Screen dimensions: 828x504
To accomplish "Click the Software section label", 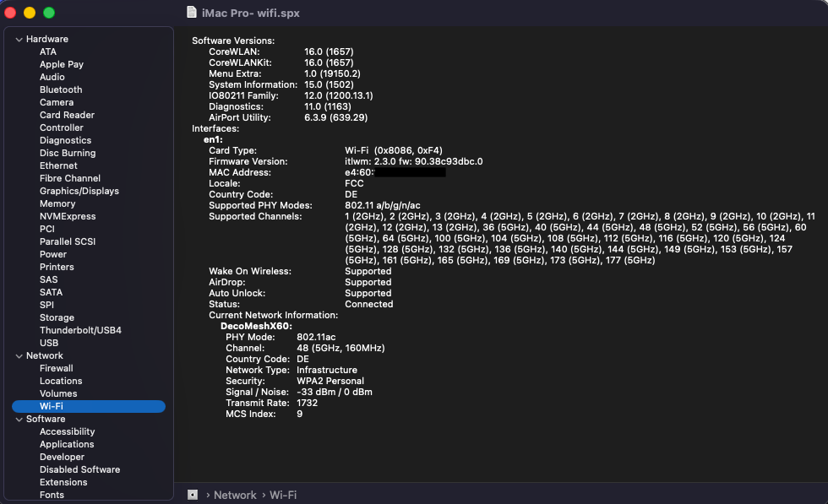I will 46,419.
